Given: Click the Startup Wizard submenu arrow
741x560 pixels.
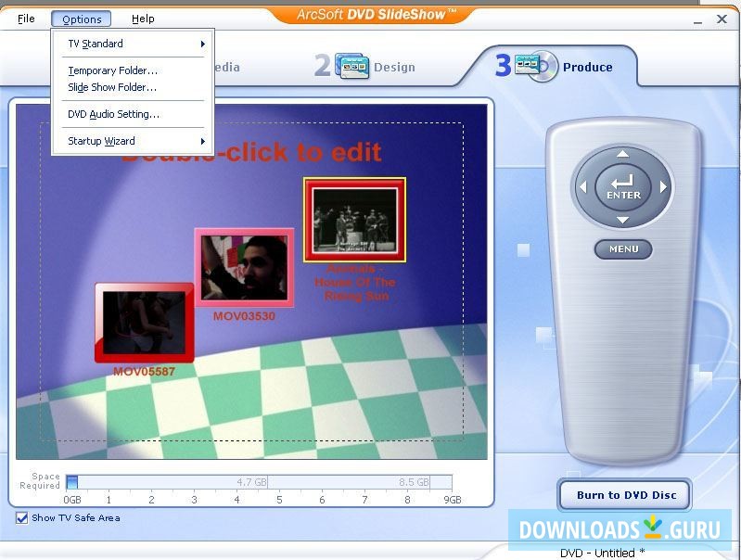Looking at the screenshot, I should (203, 141).
